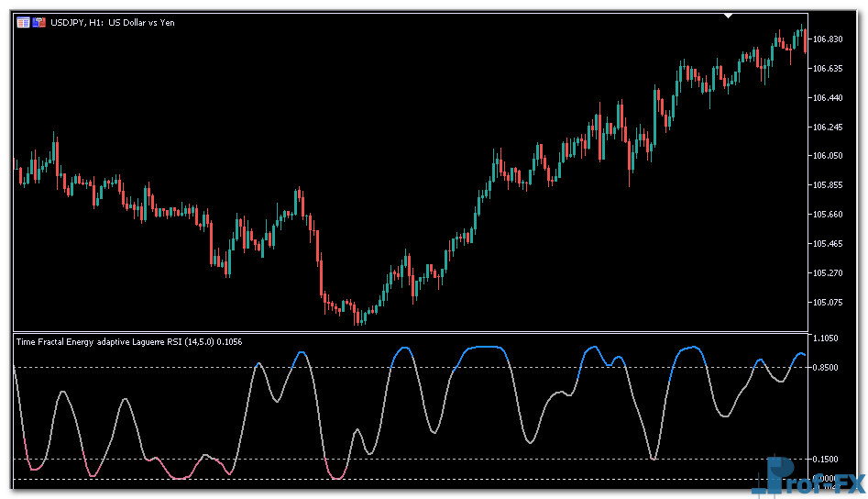The height and width of the screenshot is (499, 868).
Task: Click the 106.440 price axis label
Action: pos(827,97)
